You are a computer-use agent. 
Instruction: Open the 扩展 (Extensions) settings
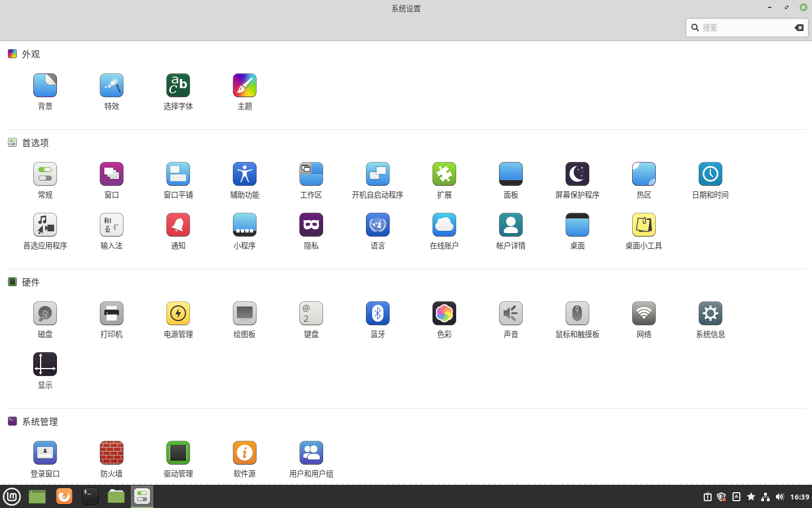pos(444,181)
